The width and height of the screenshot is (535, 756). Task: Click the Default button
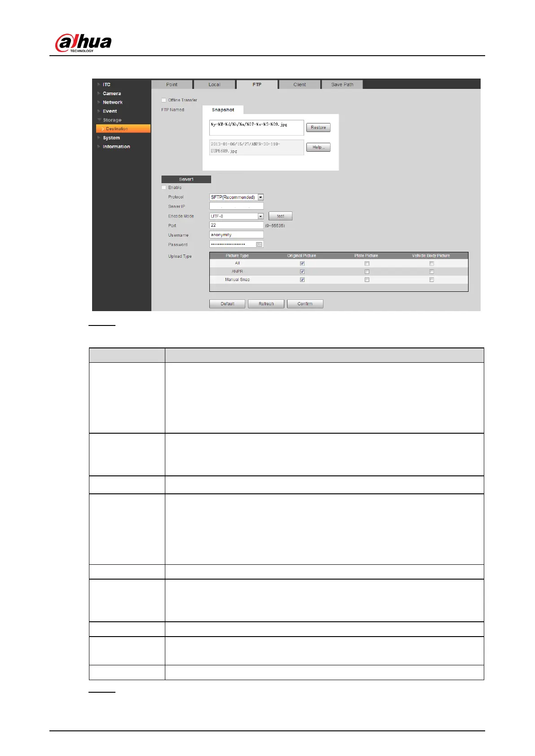point(227,304)
